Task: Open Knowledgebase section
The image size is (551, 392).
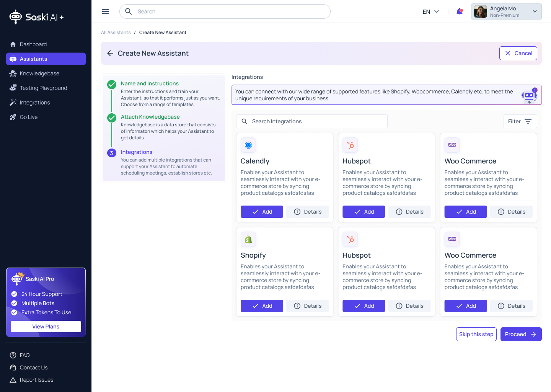Action: pos(46,73)
